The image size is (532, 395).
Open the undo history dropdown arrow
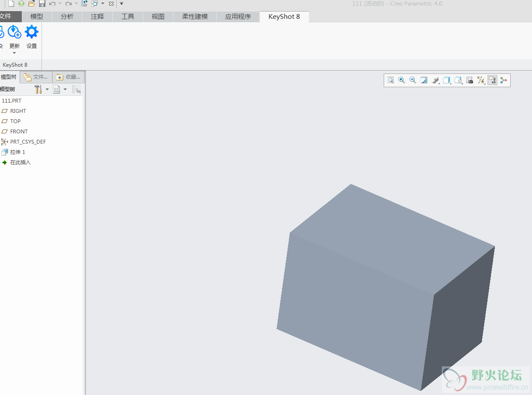tap(60, 3)
